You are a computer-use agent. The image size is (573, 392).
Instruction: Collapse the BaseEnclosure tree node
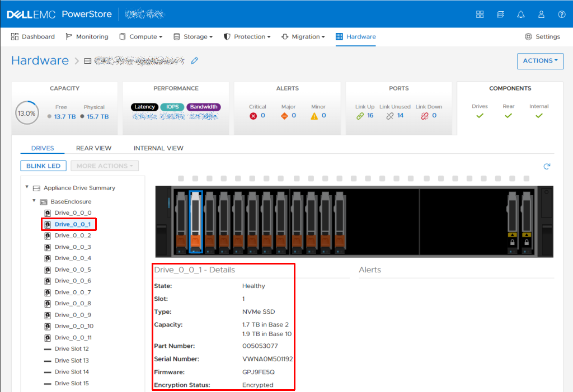point(34,201)
